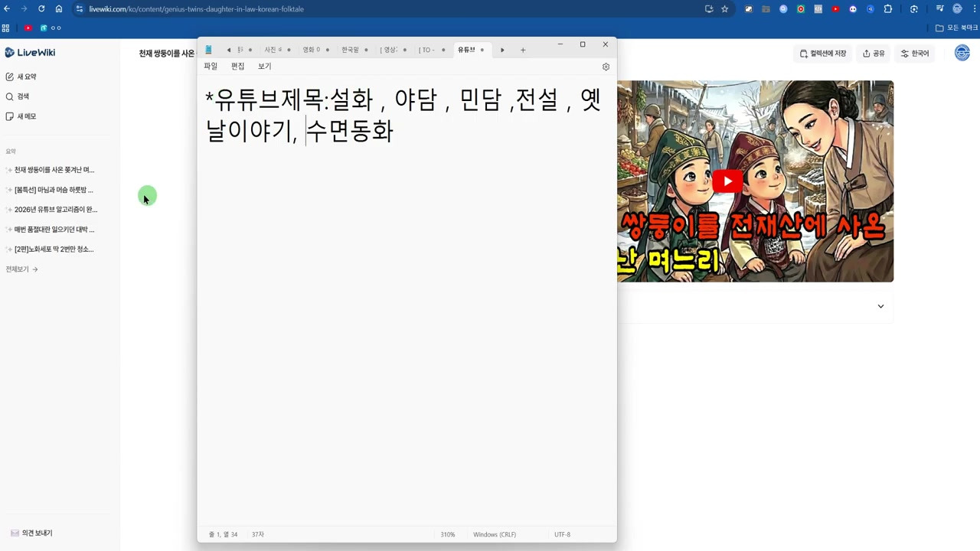
Task: View site information icon in address bar
Action: coord(79,9)
